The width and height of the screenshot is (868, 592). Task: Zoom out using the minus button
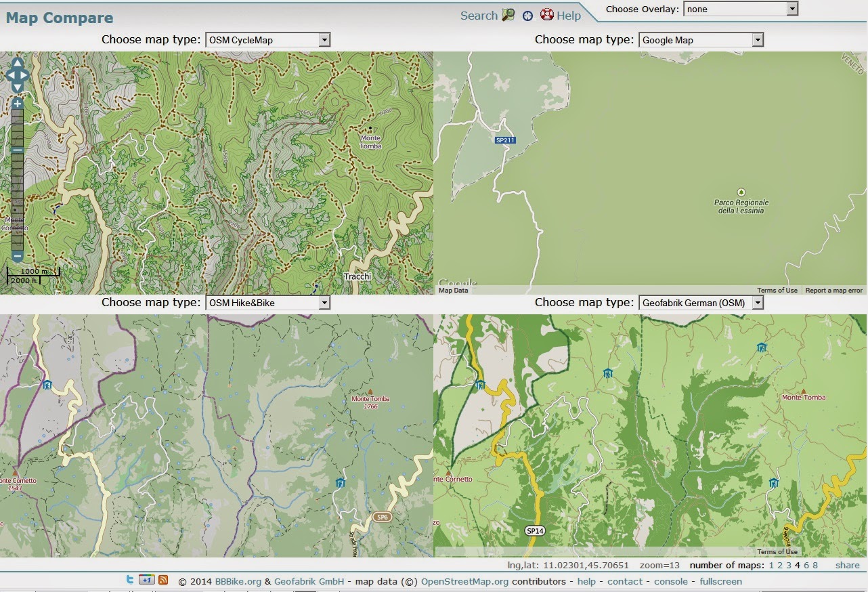click(x=17, y=257)
